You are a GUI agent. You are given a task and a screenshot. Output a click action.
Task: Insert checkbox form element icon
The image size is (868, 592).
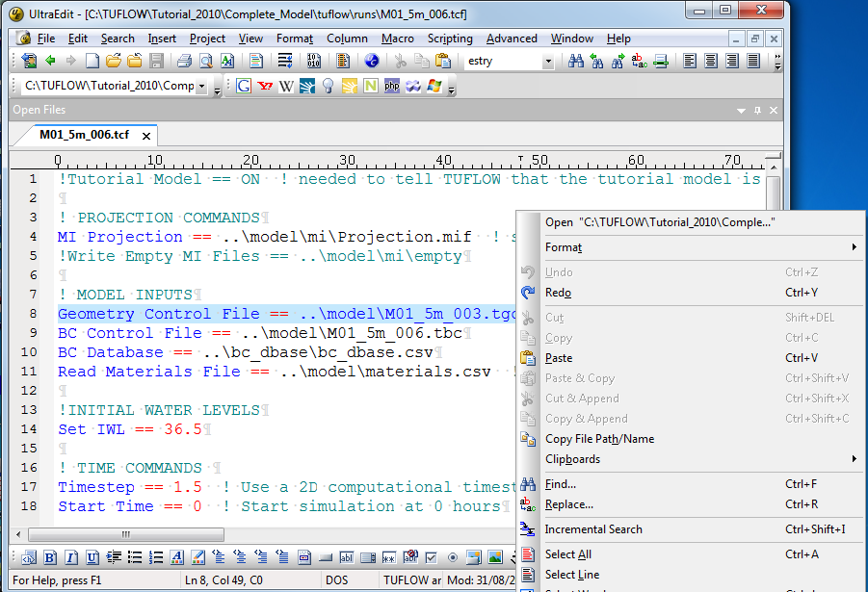[x=432, y=557]
